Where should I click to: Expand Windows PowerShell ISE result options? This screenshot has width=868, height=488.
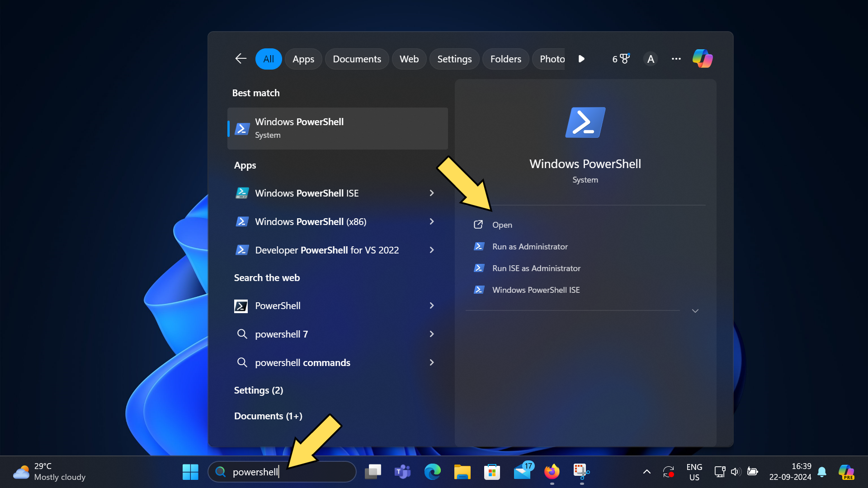pyautogui.click(x=431, y=193)
